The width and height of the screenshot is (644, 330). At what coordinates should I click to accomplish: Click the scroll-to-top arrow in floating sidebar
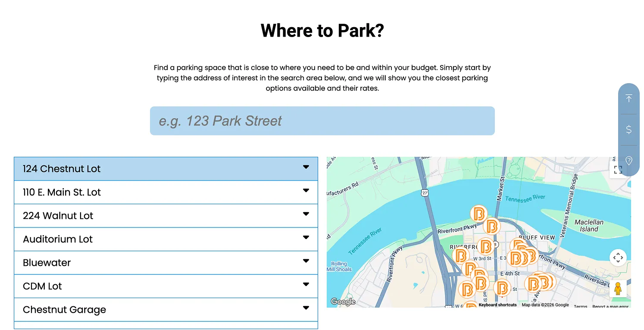tap(628, 99)
